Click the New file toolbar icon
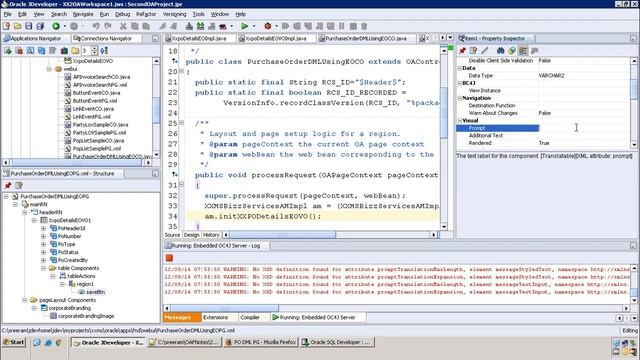Image resolution: width=640 pixels, height=360 pixels. [x=6, y=26]
